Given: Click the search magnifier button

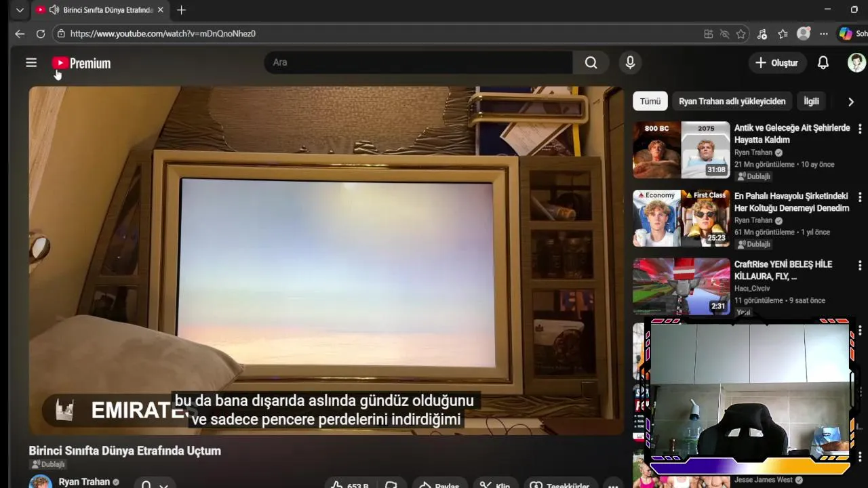Looking at the screenshot, I should click(591, 62).
